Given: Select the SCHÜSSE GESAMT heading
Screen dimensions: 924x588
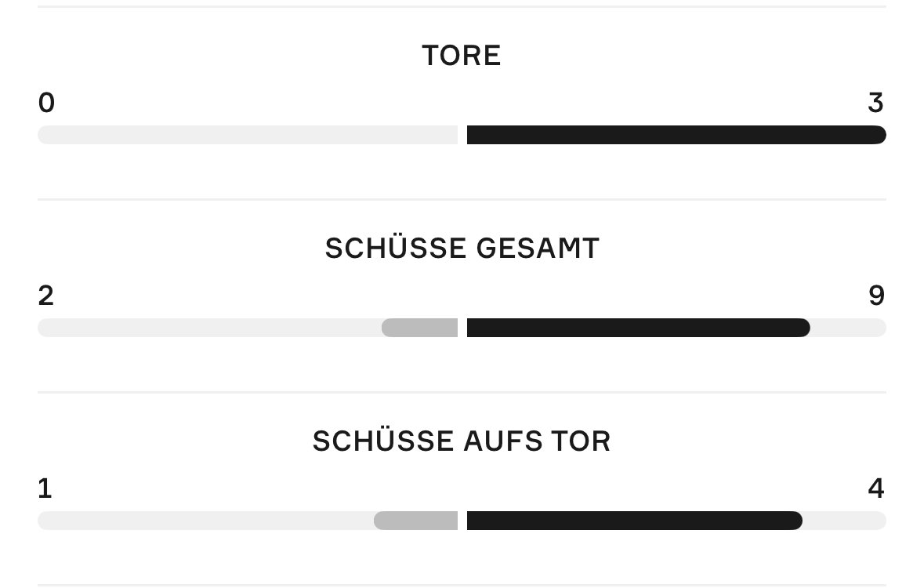Looking at the screenshot, I should (x=462, y=249).
